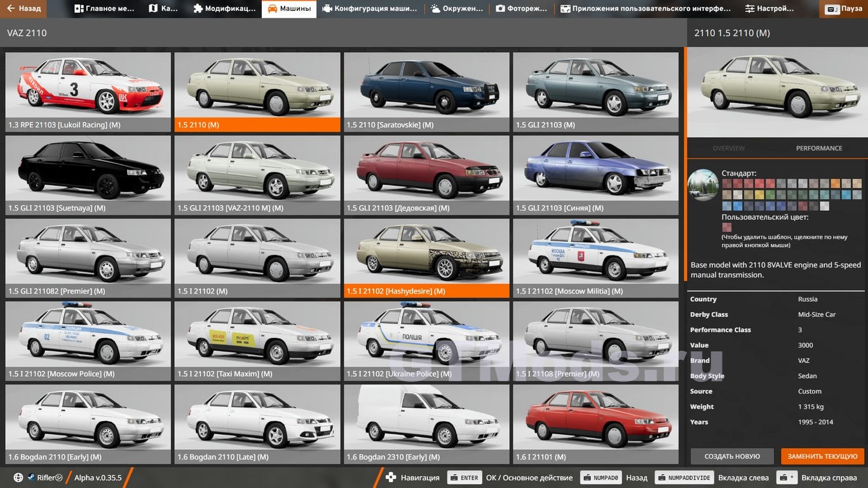
Task: Click the Years value 1995 - 2014
Action: 815,422
